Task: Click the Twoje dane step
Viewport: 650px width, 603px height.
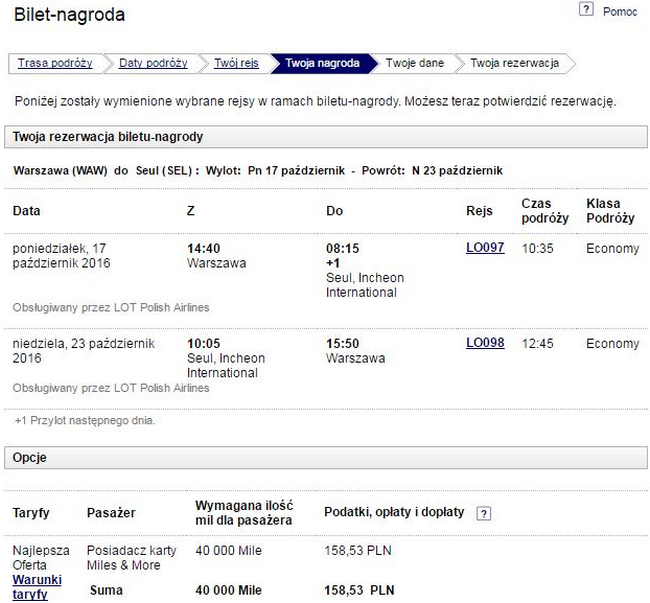Action: pos(415,63)
